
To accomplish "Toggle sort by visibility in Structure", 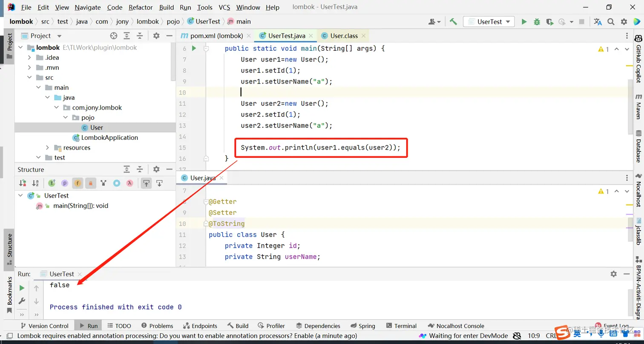I will click(23, 183).
